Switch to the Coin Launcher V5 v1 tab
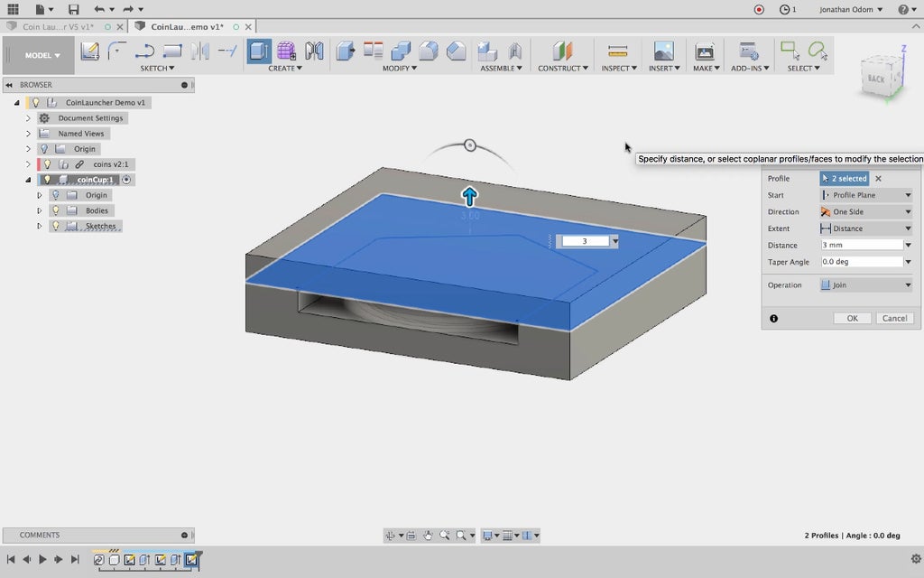This screenshot has height=578, width=924. tap(57, 27)
